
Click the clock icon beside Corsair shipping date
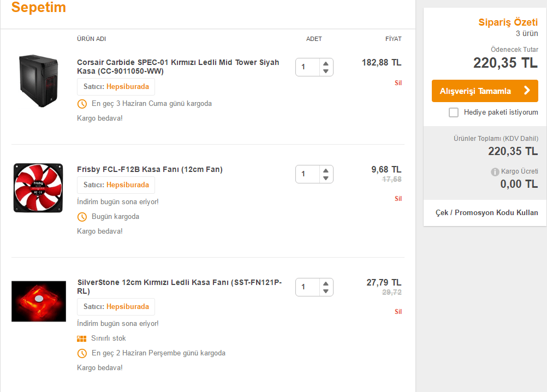coord(82,104)
